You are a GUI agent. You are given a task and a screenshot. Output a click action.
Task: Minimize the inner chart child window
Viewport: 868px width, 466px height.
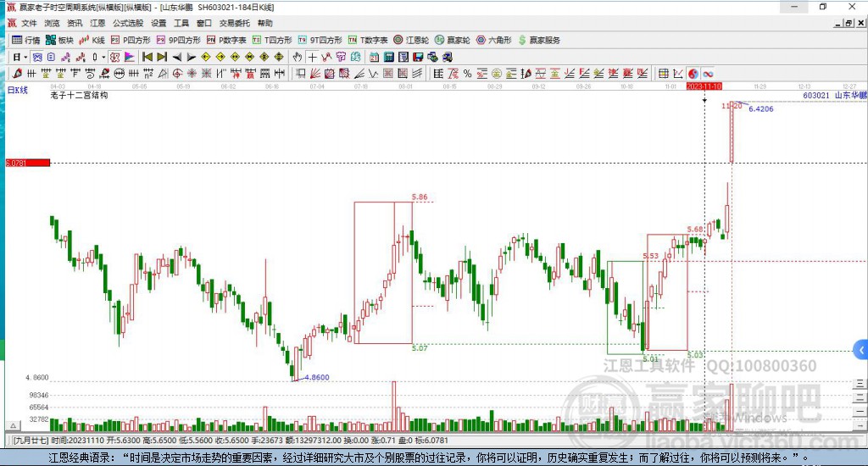point(838,23)
